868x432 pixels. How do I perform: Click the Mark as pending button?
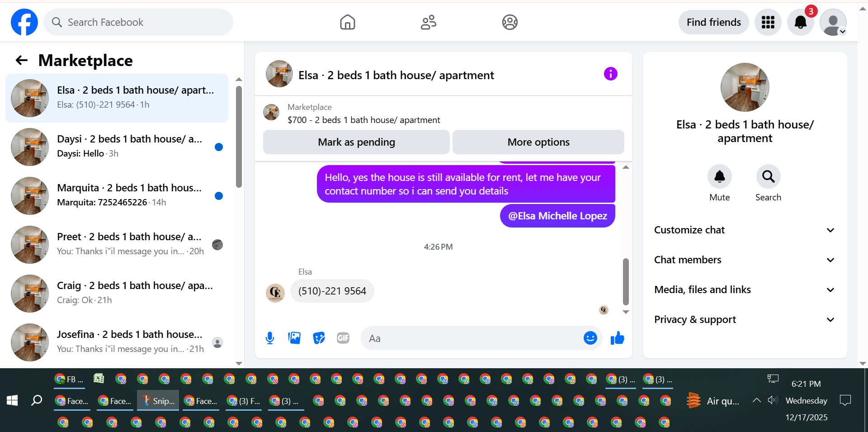pos(356,142)
